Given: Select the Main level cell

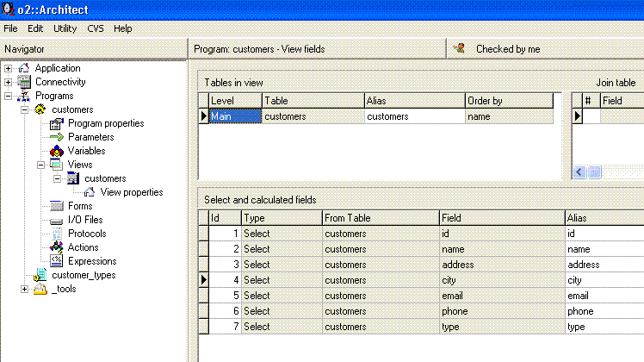Looking at the screenshot, I should tap(235, 116).
